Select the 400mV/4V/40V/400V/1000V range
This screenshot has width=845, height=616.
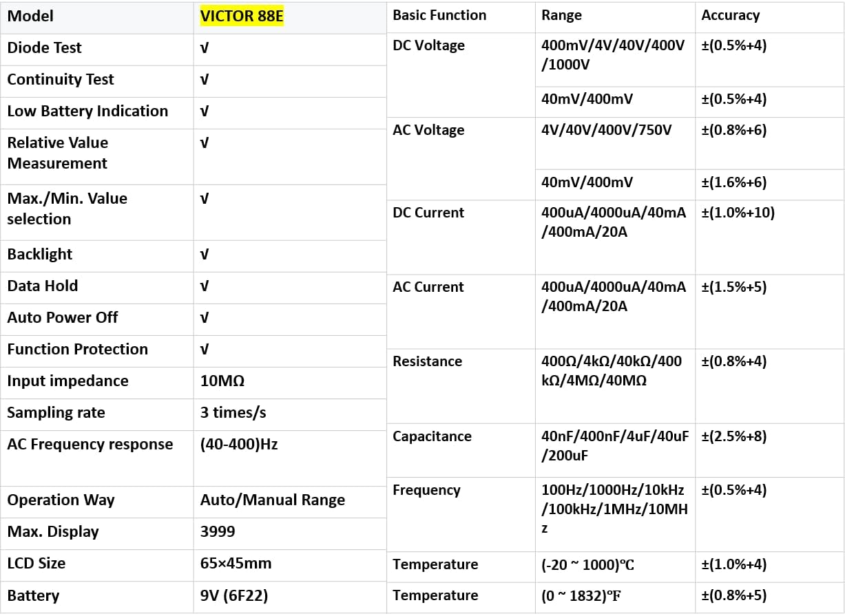(613, 56)
